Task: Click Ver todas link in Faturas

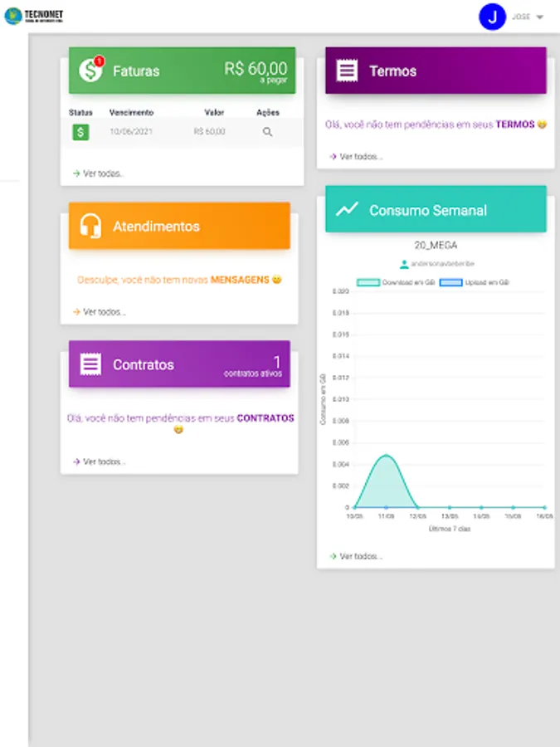Action: [x=98, y=173]
